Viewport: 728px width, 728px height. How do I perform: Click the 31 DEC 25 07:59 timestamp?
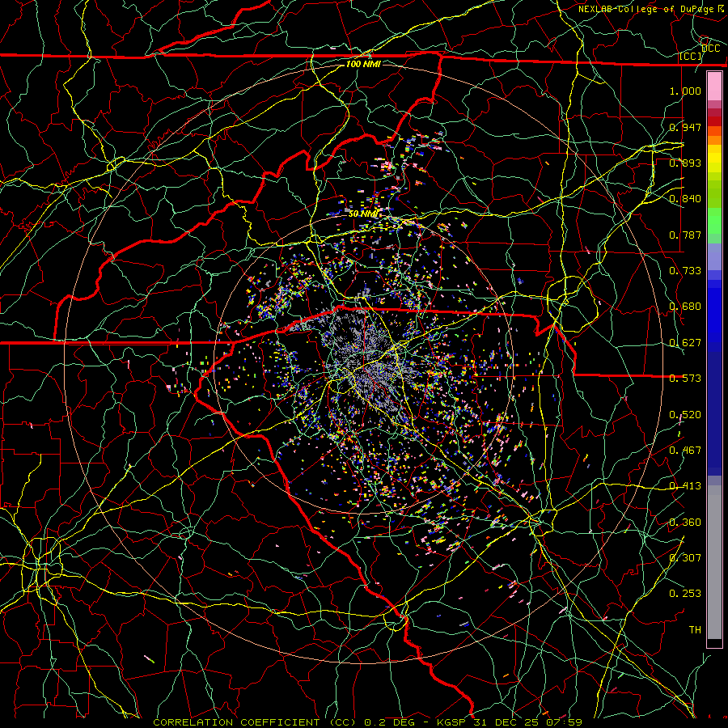(528, 722)
